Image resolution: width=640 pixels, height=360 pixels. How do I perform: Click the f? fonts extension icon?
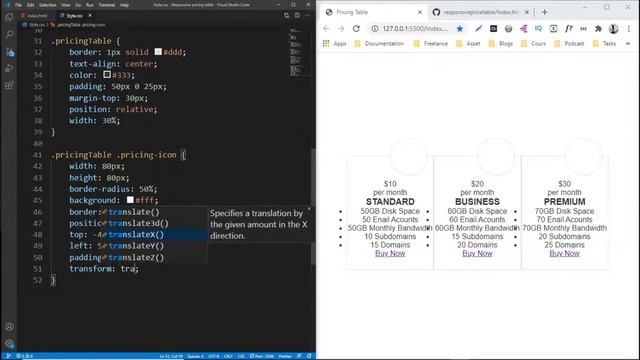coord(569,29)
